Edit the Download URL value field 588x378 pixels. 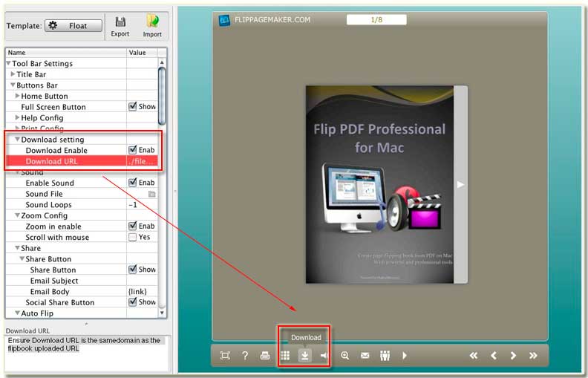point(142,161)
